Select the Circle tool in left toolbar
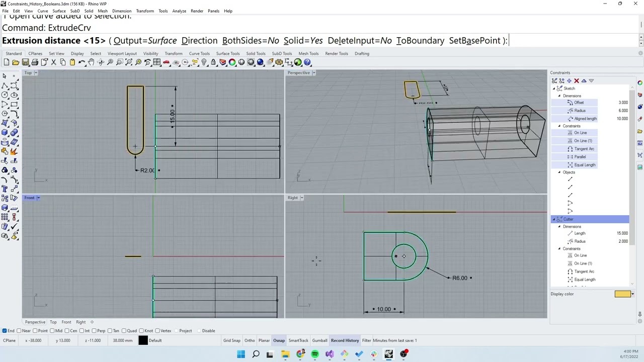The image size is (644, 362). 5,95
